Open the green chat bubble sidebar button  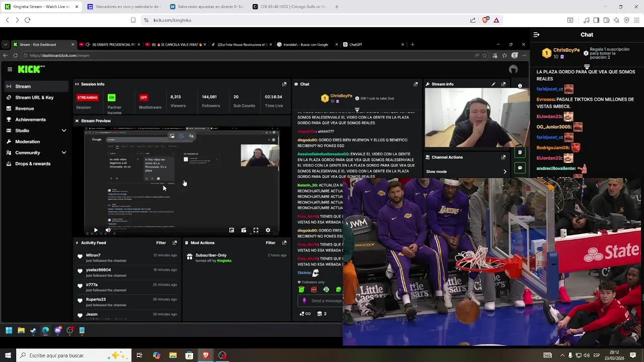tap(520, 167)
